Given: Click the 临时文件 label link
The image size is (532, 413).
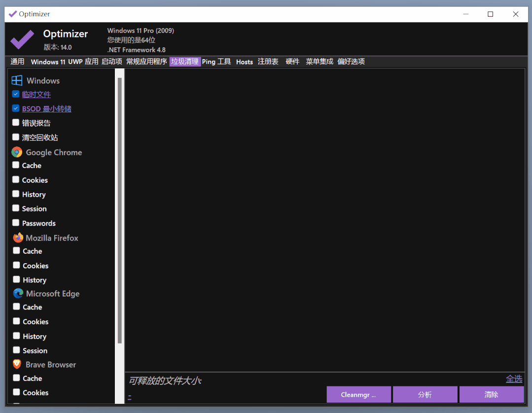Looking at the screenshot, I should (36, 94).
